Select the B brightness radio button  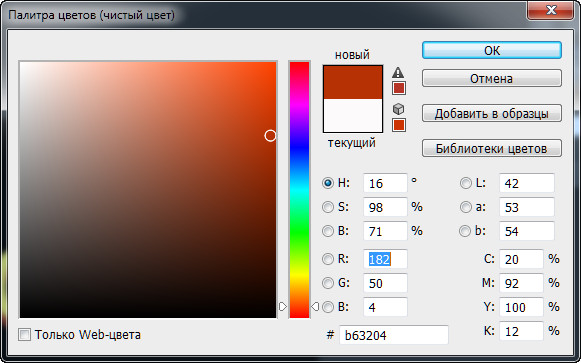[328, 231]
